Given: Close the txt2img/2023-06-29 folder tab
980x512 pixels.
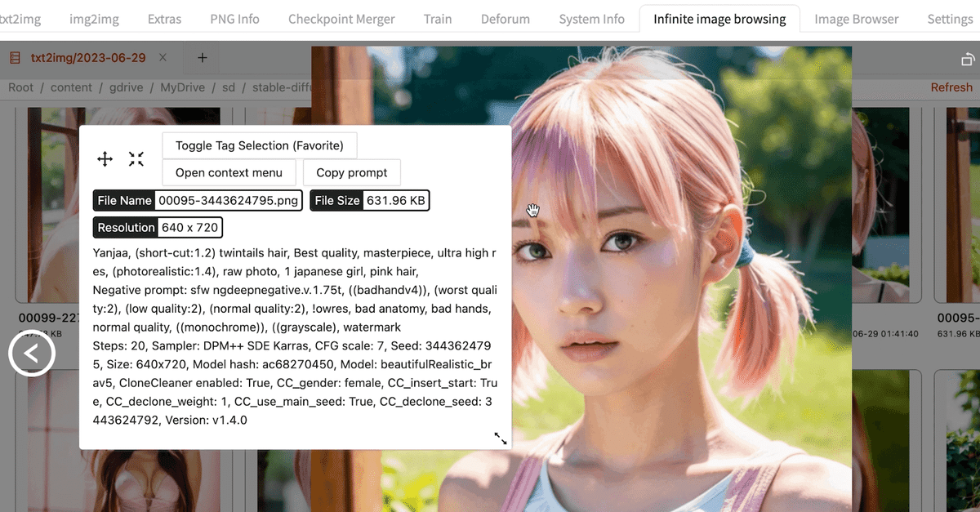Looking at the screenshot, I should point(162,58).
